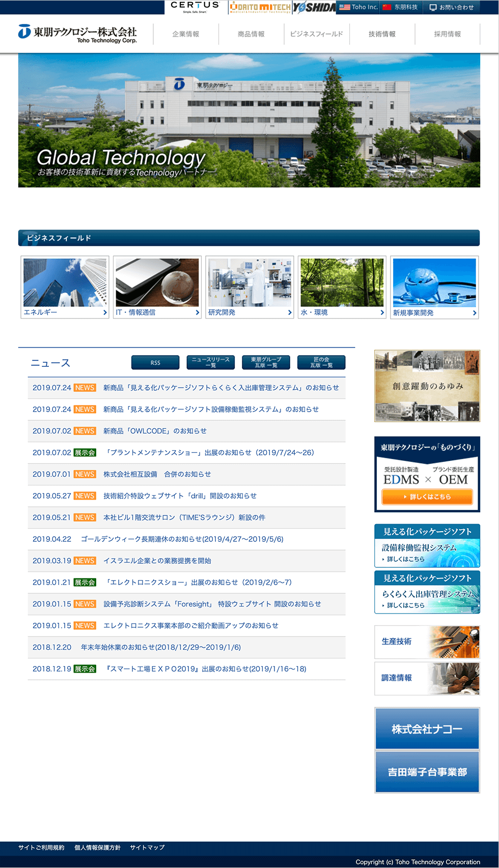
Task: Click the arrow beside エネルギー
Action: pos(105,312)
